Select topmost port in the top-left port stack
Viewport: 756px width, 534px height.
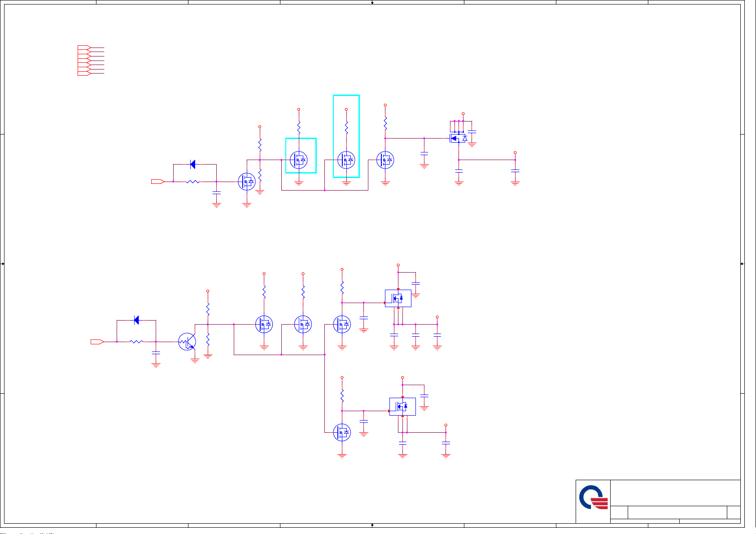[x=84, y=47]
